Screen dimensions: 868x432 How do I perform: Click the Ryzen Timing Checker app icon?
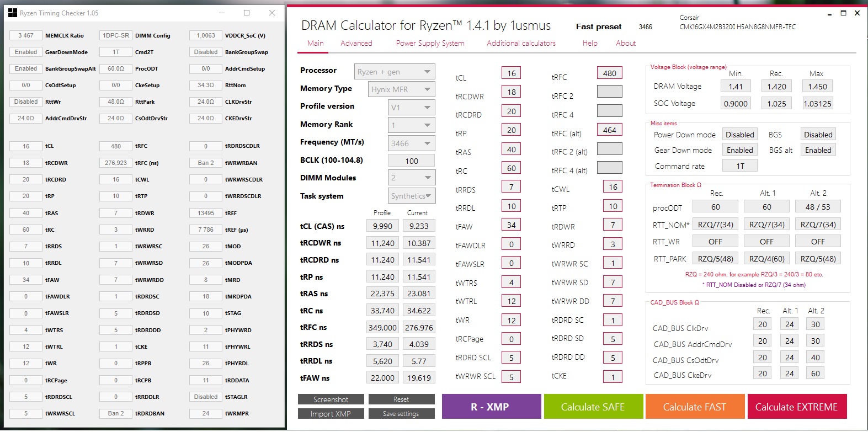click(x=13, y=13)
